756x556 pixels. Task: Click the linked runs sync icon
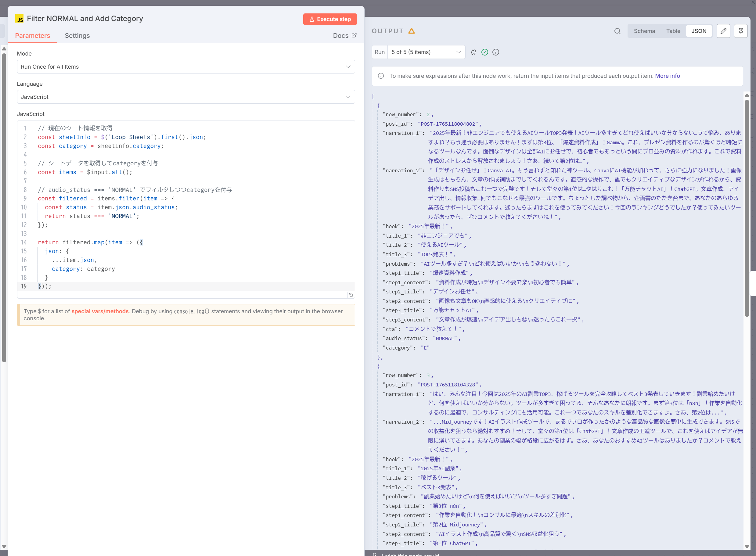473,52
